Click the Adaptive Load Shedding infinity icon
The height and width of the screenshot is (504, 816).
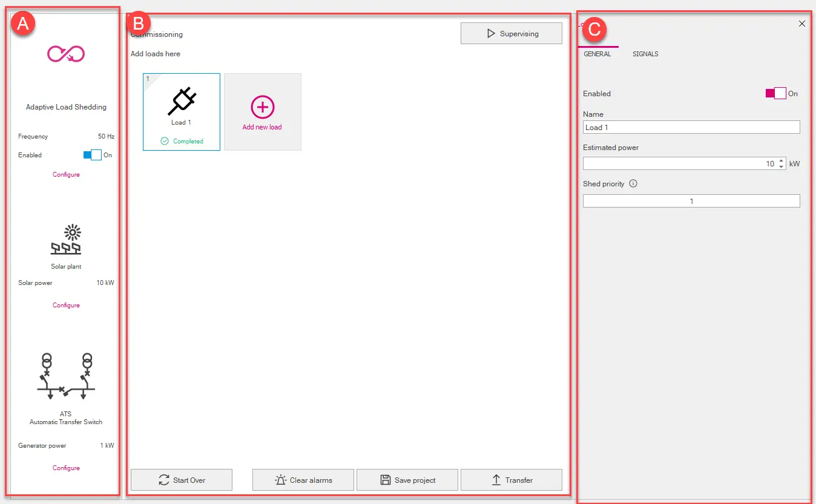pos(66,54)
